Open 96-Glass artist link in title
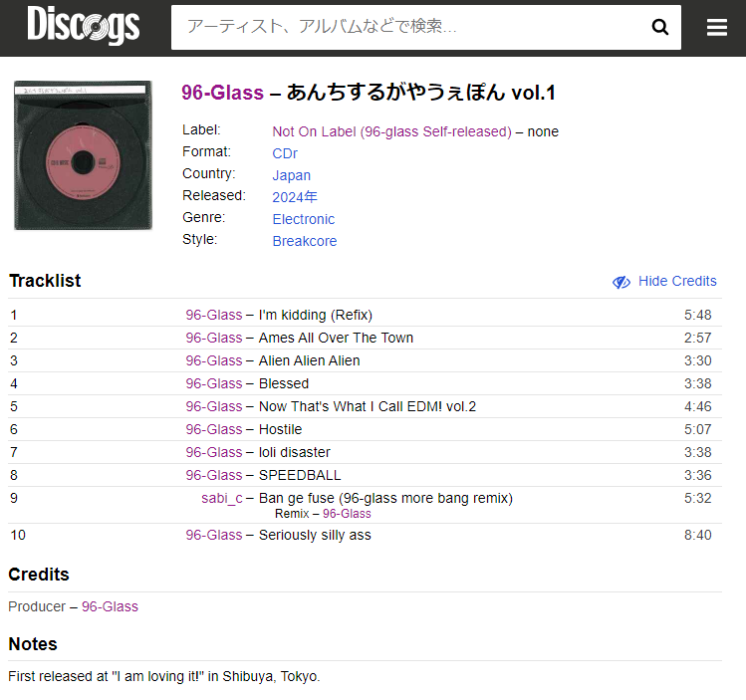Screen dimensions: 746x700 222,93
